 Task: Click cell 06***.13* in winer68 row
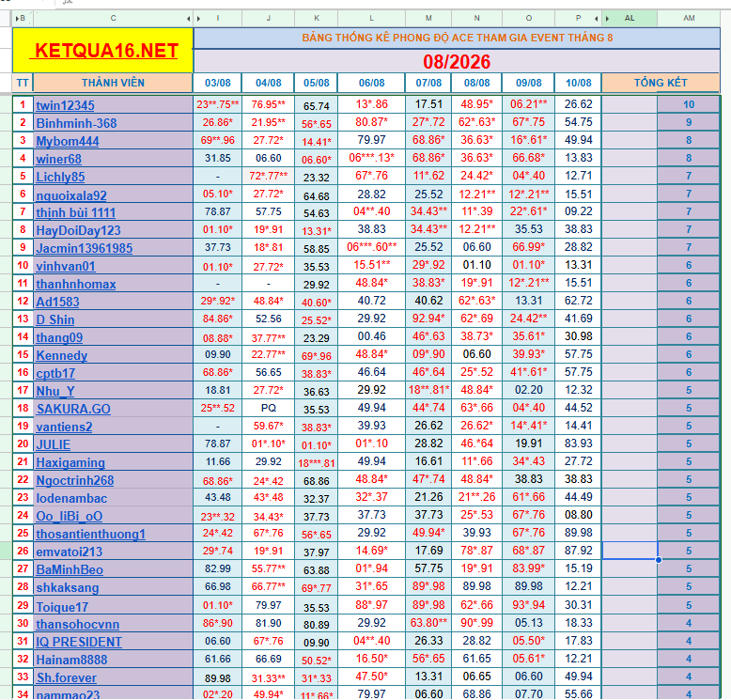coord(371,158)
